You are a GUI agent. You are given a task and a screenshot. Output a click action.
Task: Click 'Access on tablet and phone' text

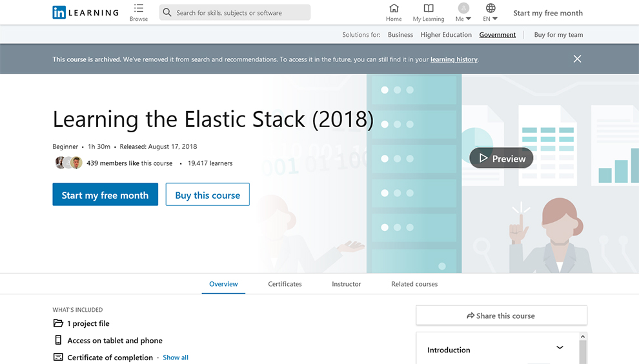click(x=115, y=340)
